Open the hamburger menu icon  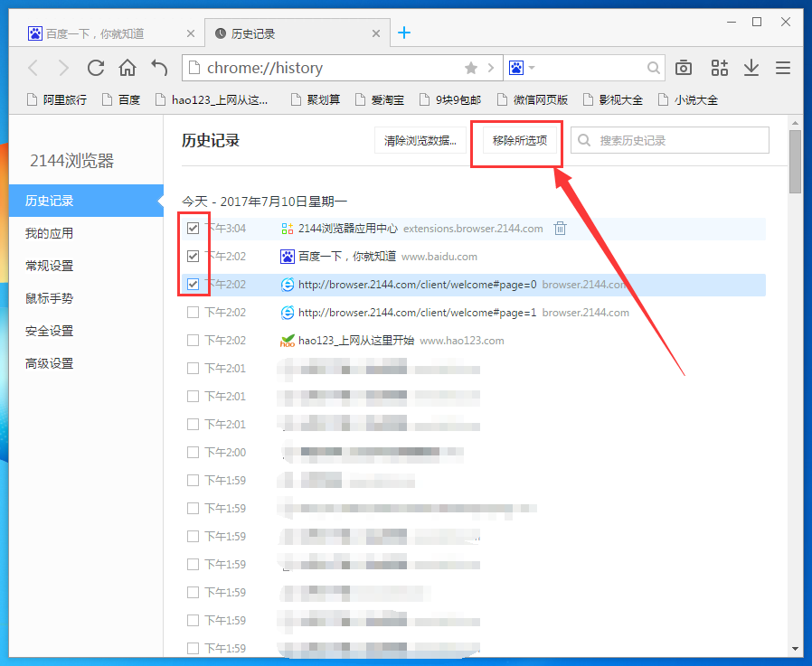tap(783, 67)
